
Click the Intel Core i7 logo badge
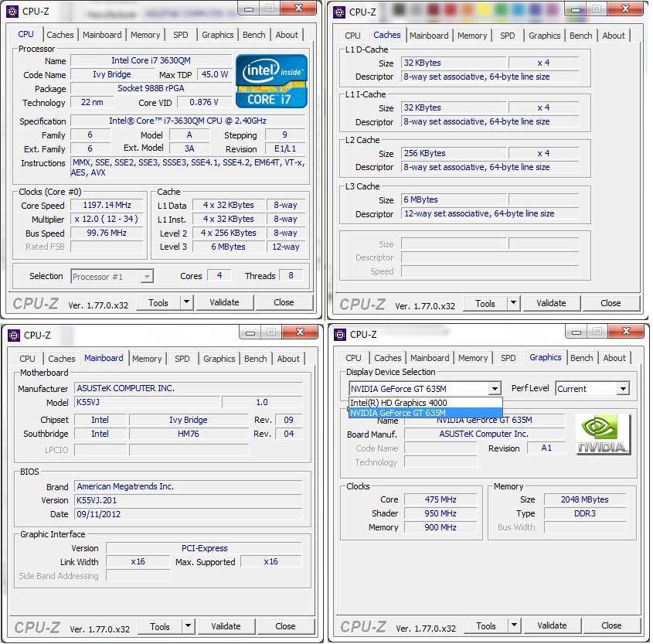pos(271,80)
